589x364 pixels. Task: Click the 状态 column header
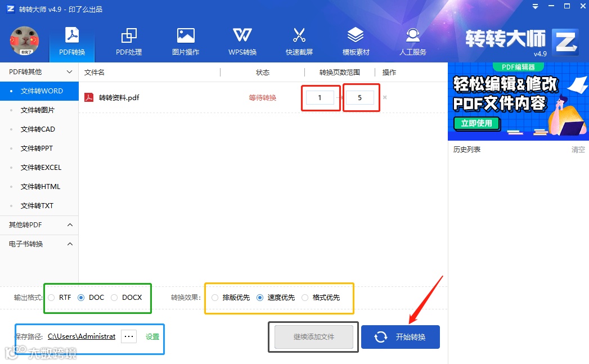point(263,72)
